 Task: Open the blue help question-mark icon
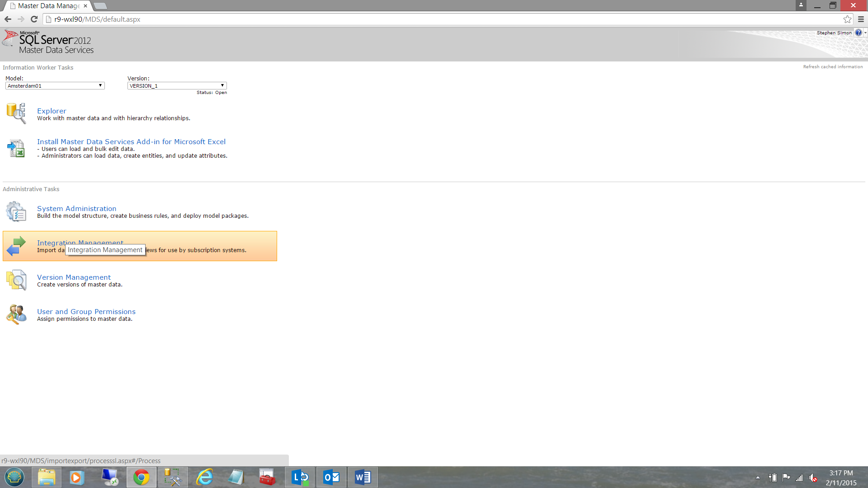pos(858,33)
